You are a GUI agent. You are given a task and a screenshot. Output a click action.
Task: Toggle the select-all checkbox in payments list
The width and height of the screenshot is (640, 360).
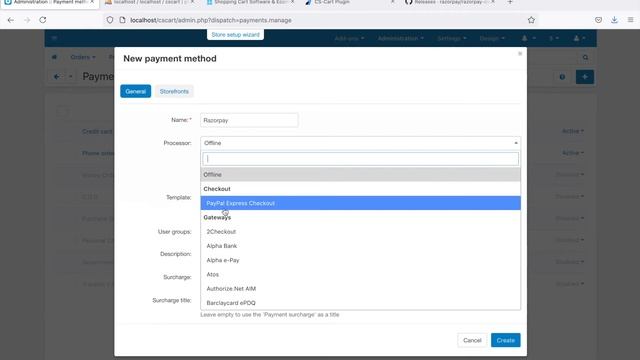62,111
